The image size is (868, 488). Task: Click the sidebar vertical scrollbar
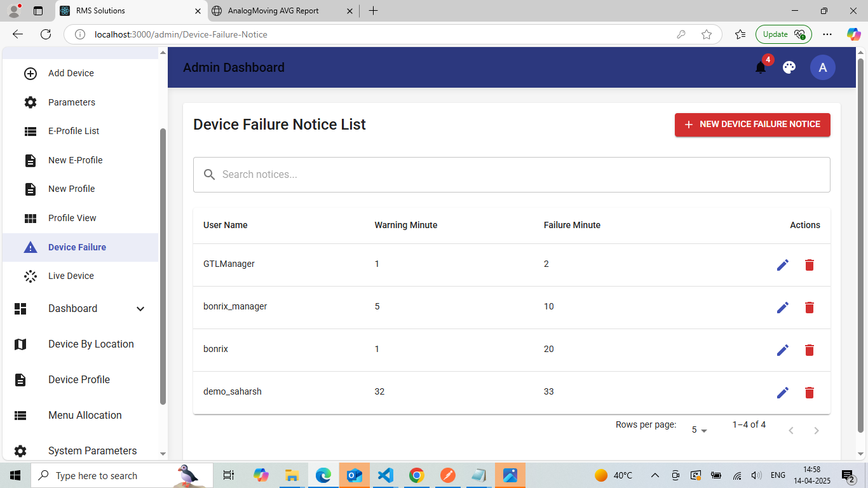click(163, 267)
